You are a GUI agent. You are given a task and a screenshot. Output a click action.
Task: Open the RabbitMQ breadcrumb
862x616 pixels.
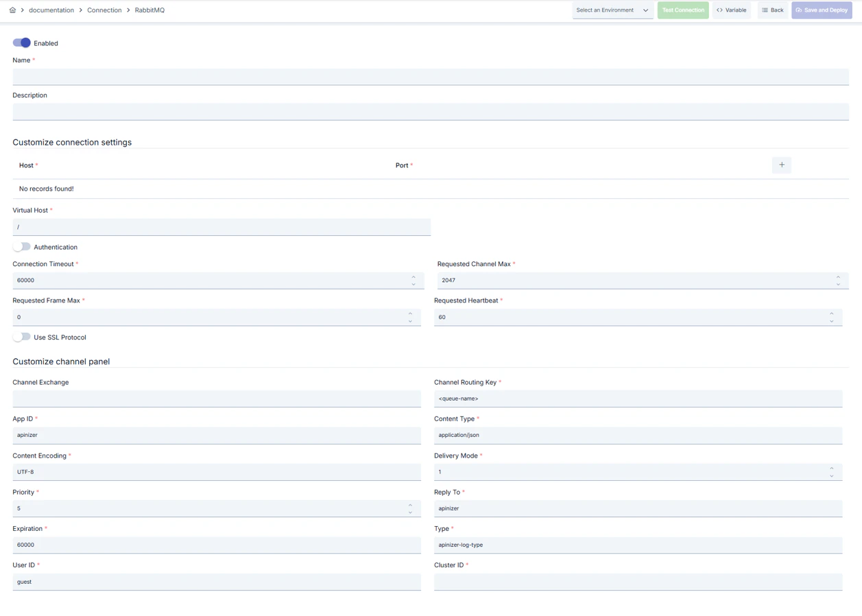click(x=149, y=10)
